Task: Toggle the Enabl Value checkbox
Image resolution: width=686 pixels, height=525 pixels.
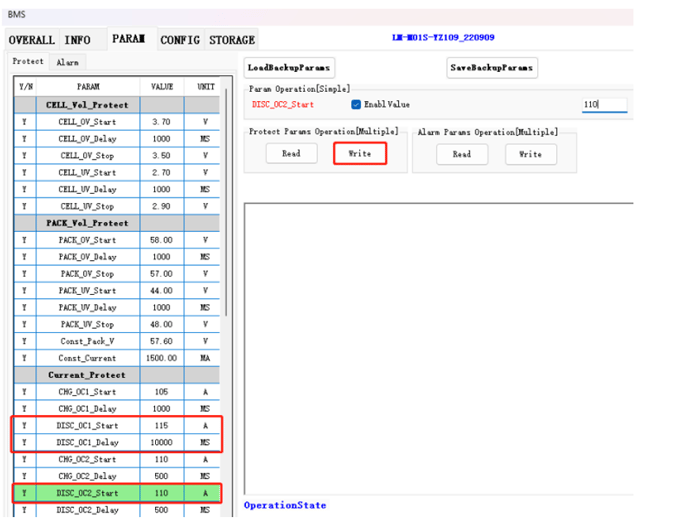Action: [x=357, y=105]
